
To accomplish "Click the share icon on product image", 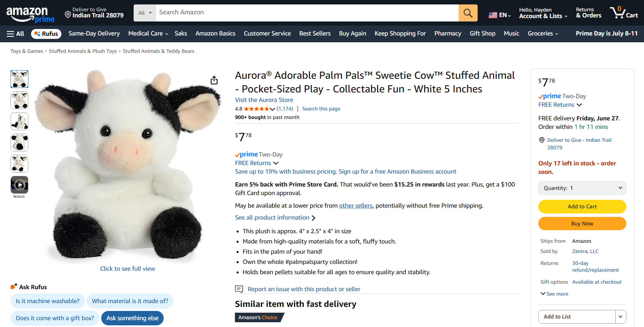I will pyautogui.click(x=214, y=80).
